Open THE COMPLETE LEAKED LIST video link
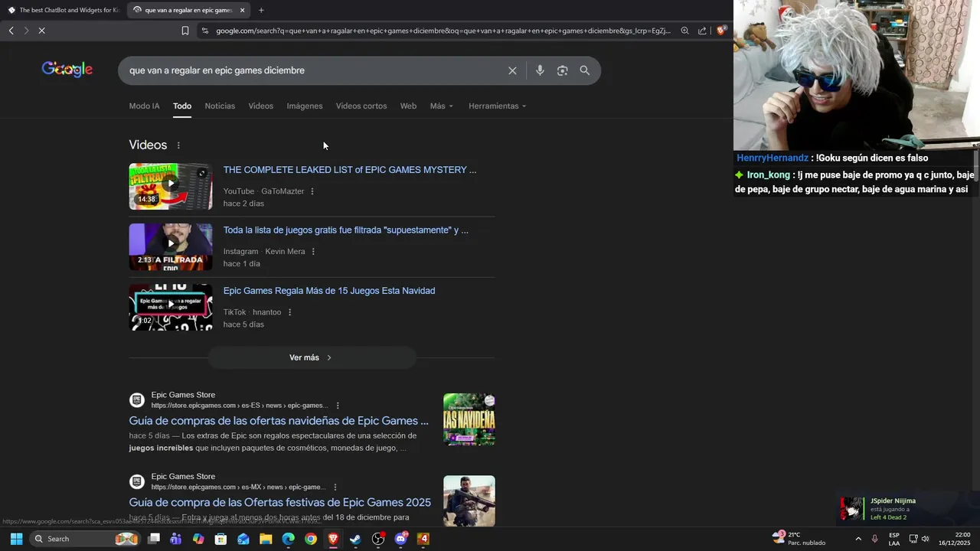 pos(350,170)
